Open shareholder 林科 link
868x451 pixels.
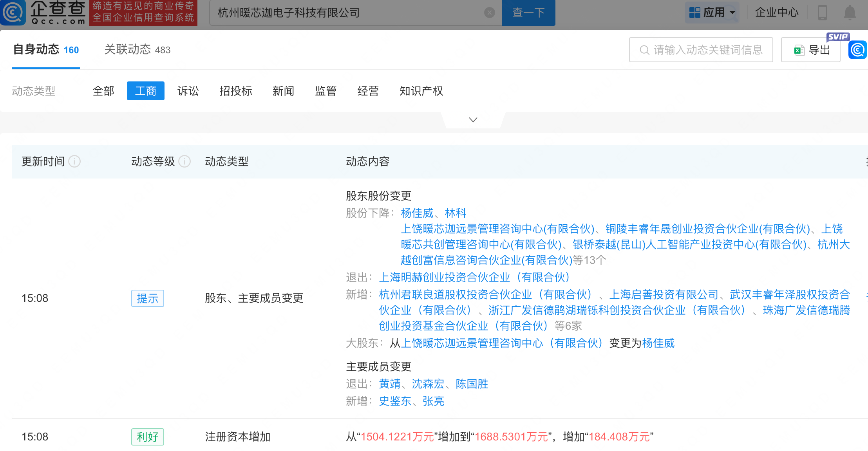(456, 213)
